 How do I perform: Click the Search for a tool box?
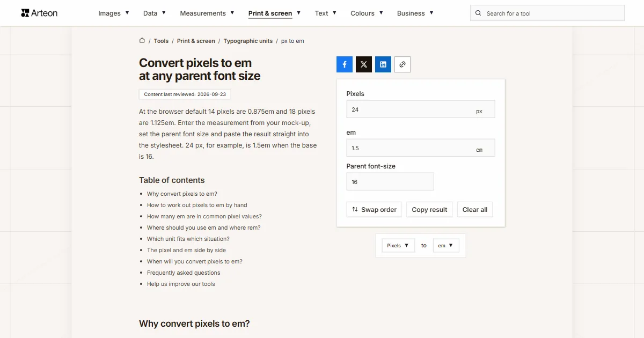coord(547,13)
